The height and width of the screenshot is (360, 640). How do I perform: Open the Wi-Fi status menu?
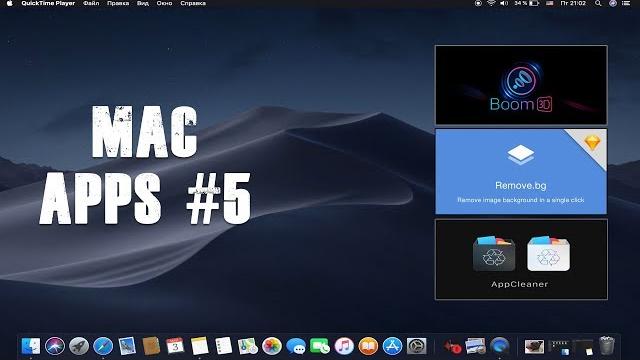(x=491, y=3)
